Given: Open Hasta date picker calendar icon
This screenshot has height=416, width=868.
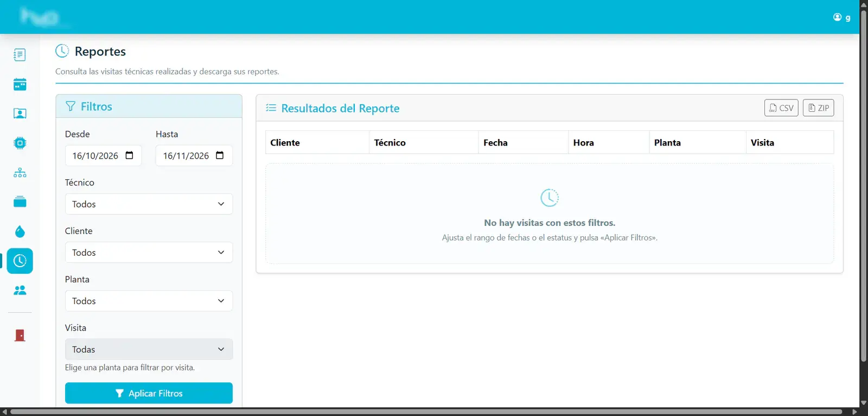Looking at the screenshot, I should tap(220, 155).
